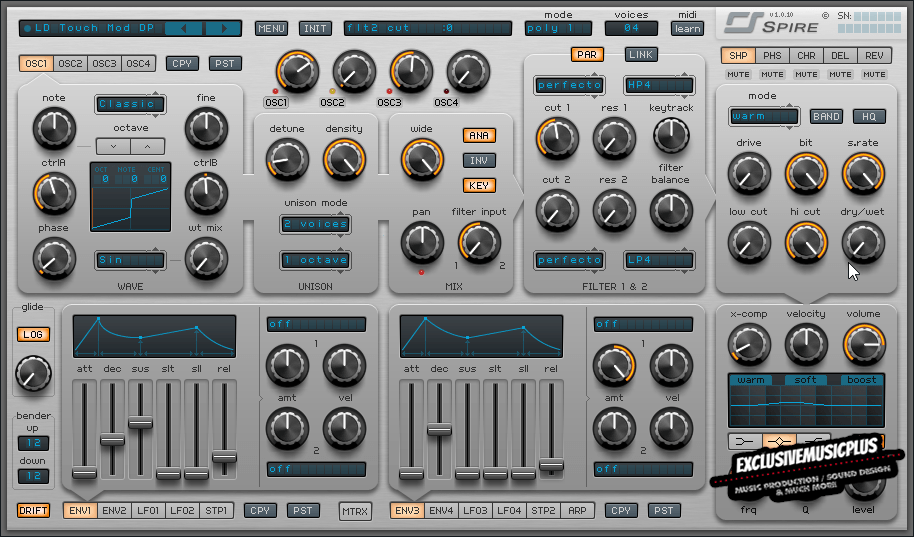Toggle the INV switch in Mix section
The image size is (914, 537).
(x=479, y=160)
